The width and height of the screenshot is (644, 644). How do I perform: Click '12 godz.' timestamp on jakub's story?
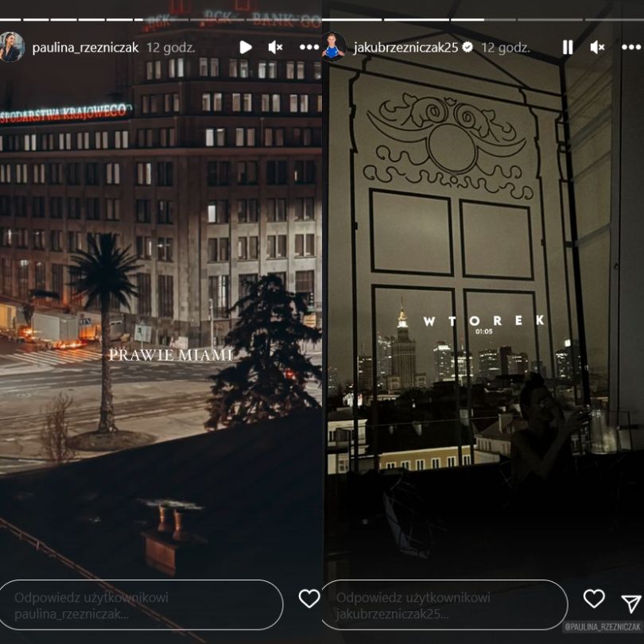[x=506, y=48]
